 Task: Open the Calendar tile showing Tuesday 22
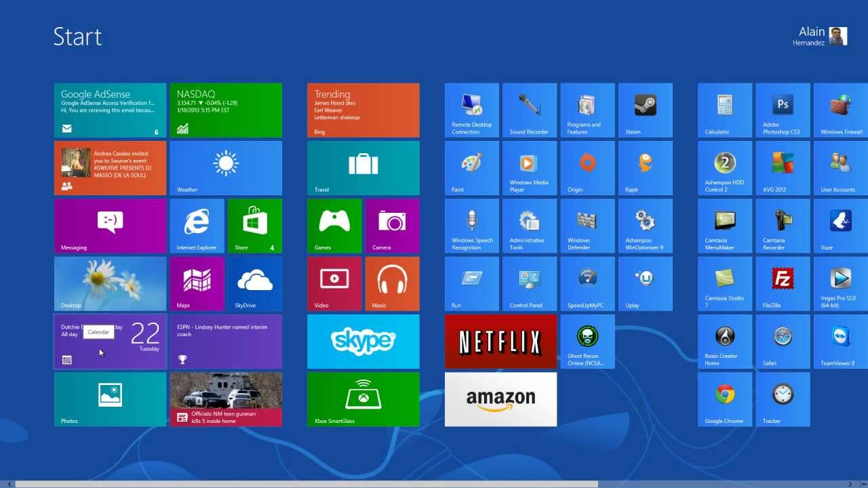[x=111, y=342]
